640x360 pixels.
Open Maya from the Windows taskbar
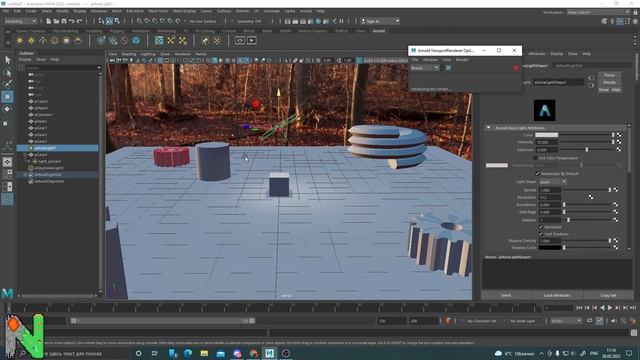click(269, 353)
